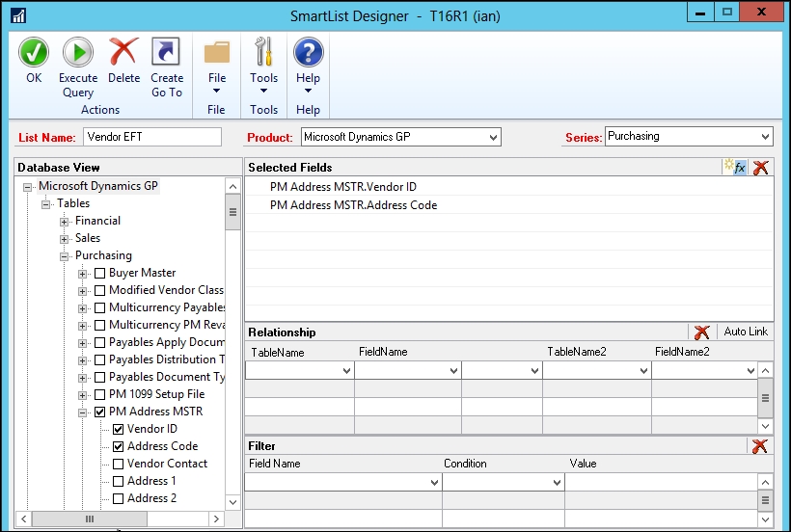Remove selected field with red X icon
This screenshot has height=532, width=791.
pos(761,168)
